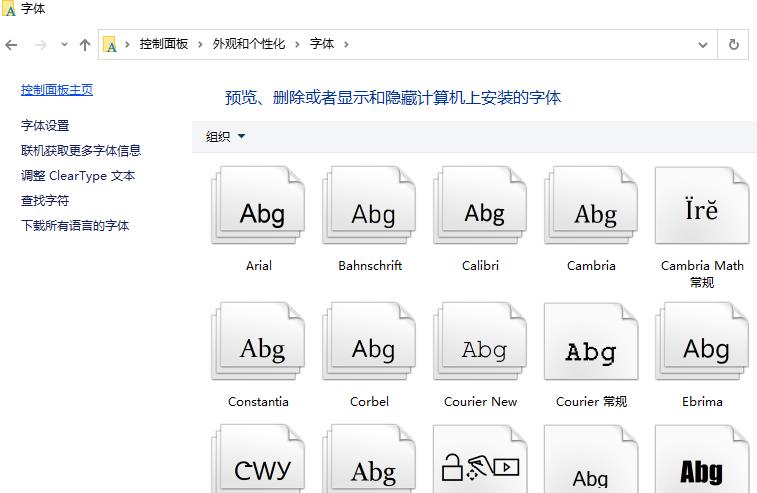Click 字体 breadcrumb segment
The width and height of the screenshot is (757, 493).
[322, 44]
